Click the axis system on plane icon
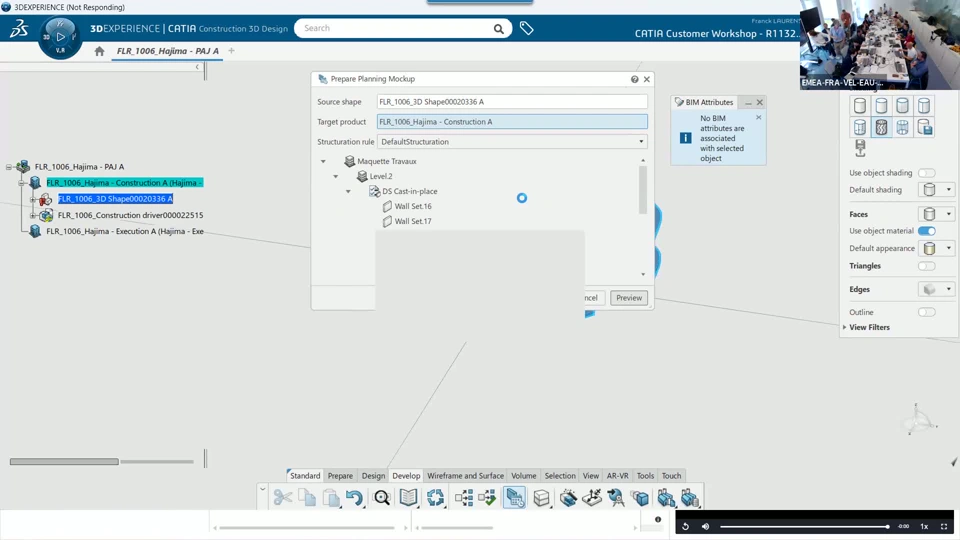The height and width of the screenshot is (540, 960). [592, 497]
